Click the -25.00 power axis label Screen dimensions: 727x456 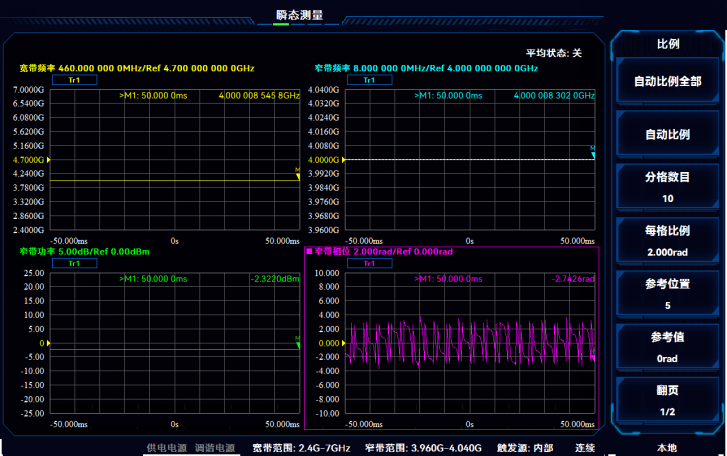click(32, 413)
